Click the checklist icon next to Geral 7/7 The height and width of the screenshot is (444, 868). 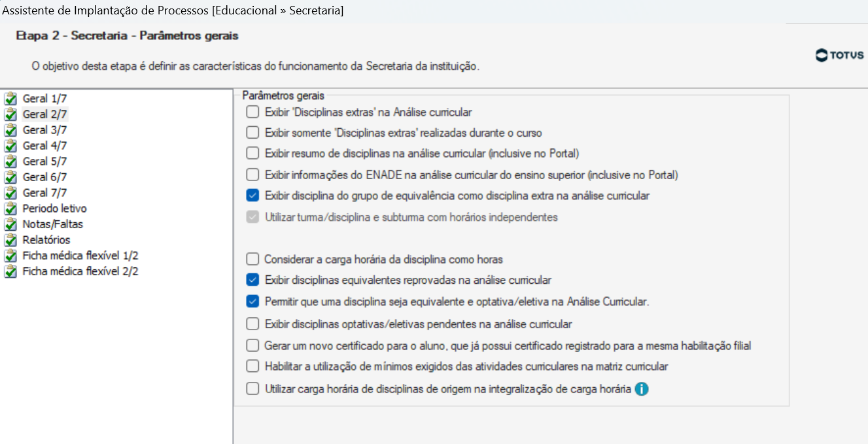tap(10, 193)
